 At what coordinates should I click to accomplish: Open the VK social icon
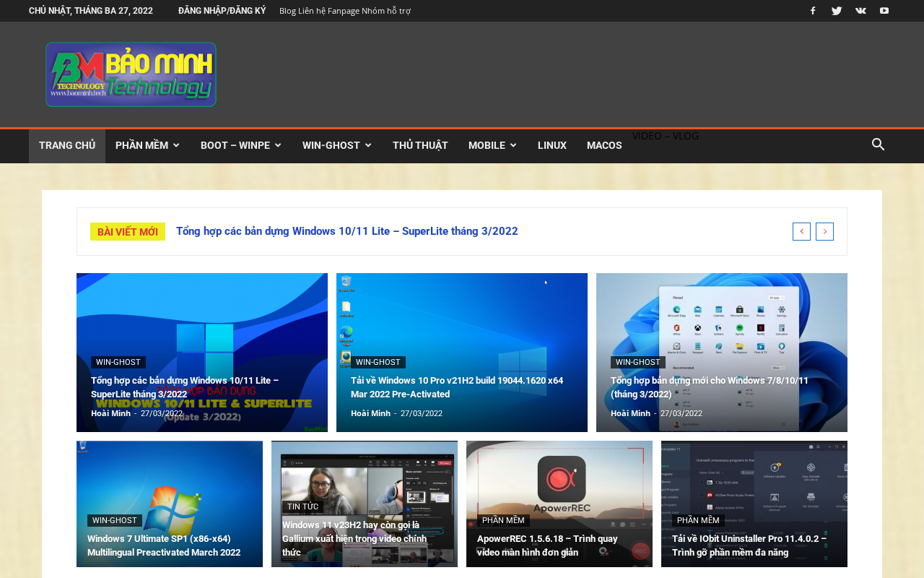point(860,11)
